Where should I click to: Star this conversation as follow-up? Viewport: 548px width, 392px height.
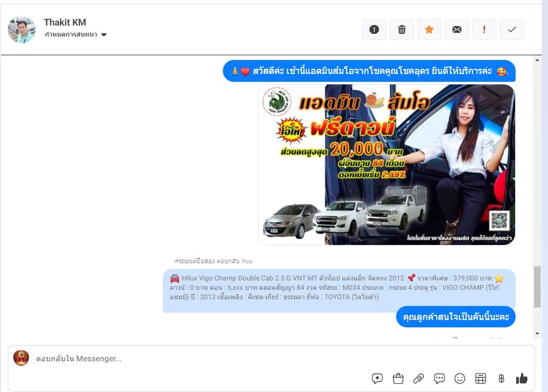coord(429,30)
